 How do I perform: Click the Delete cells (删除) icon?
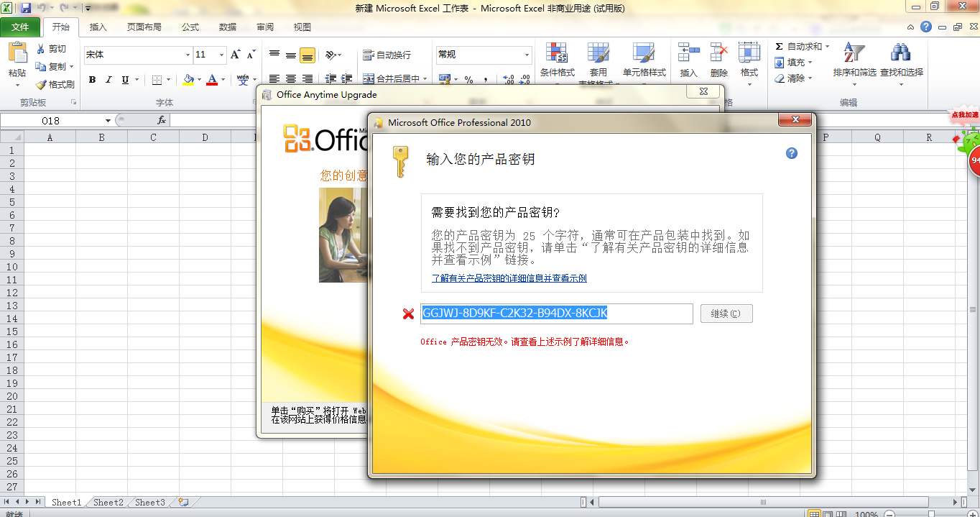(x=718, y=53)
